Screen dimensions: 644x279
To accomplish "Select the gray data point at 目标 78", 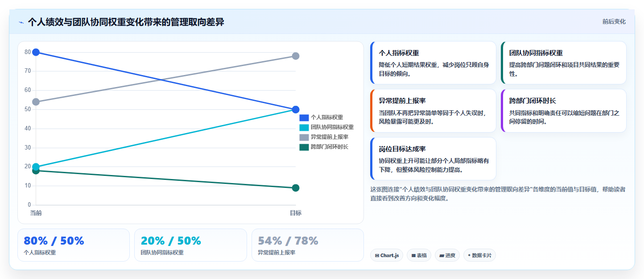I will (x=295, y=56).
